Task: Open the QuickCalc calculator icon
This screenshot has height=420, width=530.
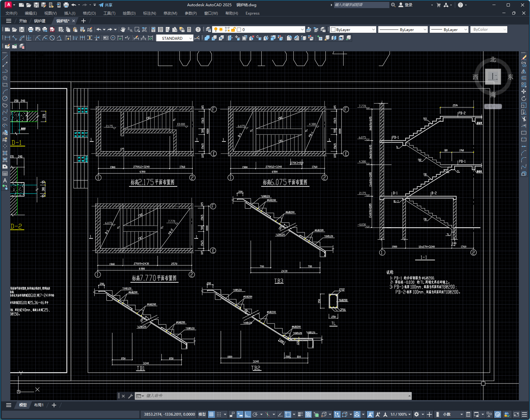Action: (189, 29)
